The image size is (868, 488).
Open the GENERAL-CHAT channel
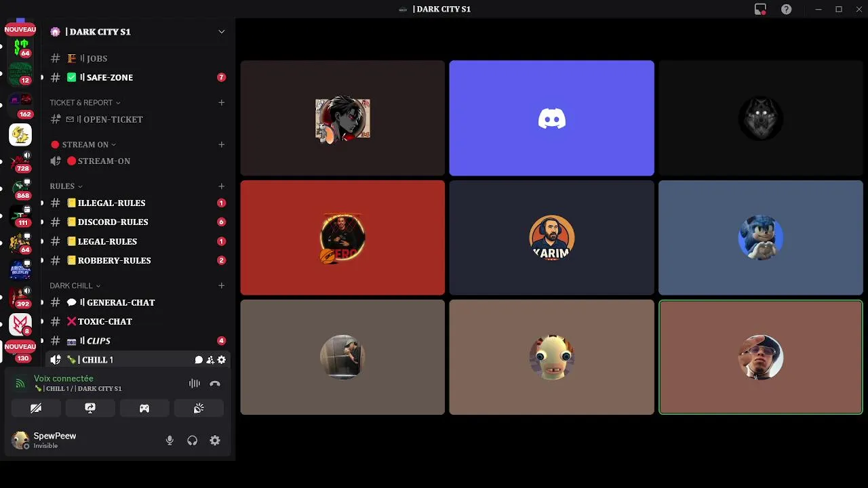click(x=138, y=302)
